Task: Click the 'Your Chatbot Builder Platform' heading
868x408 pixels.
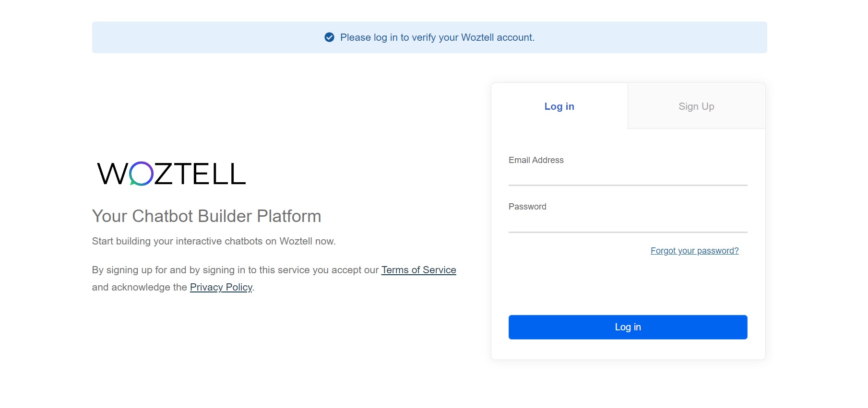Action: click(206, 216)
